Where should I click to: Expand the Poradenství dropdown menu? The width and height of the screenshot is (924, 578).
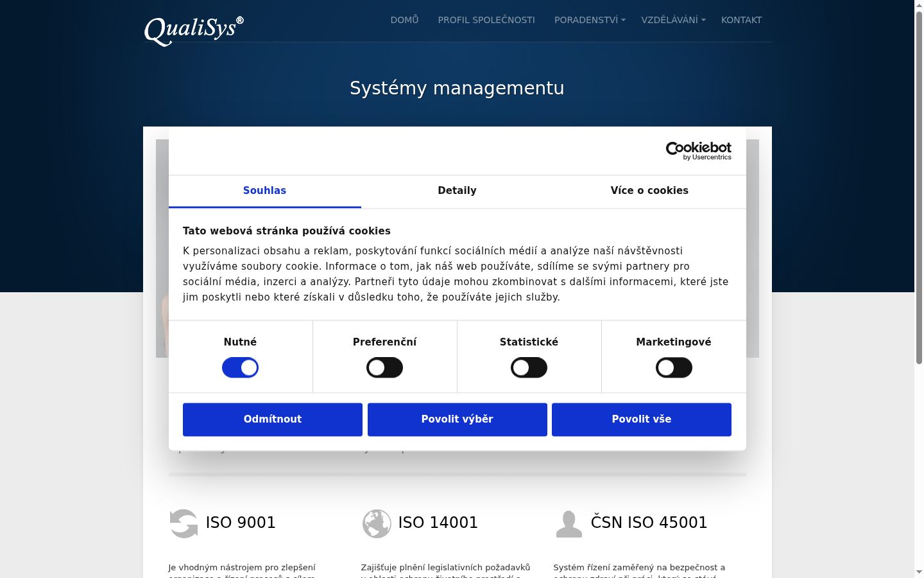(589, 20)
